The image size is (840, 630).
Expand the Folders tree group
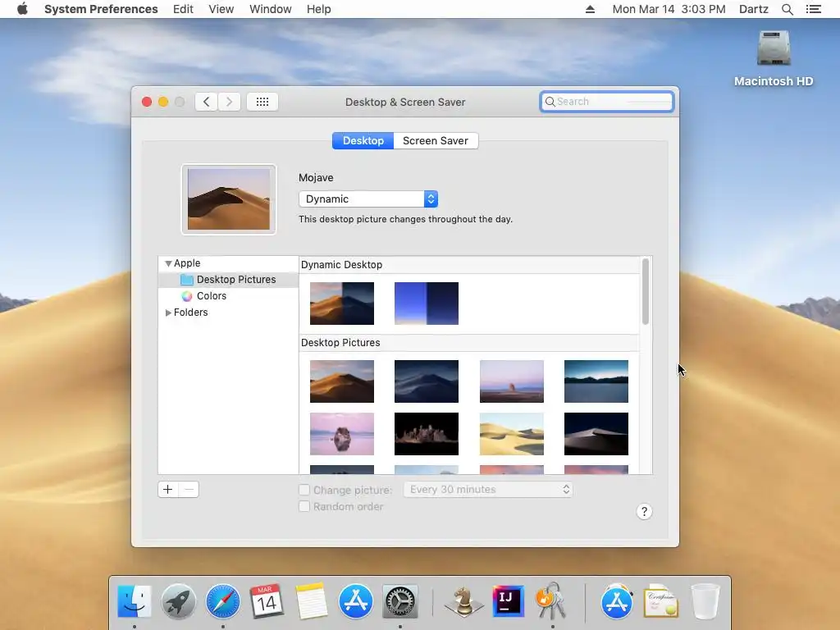pyautogui.click(x=168, y=313)
